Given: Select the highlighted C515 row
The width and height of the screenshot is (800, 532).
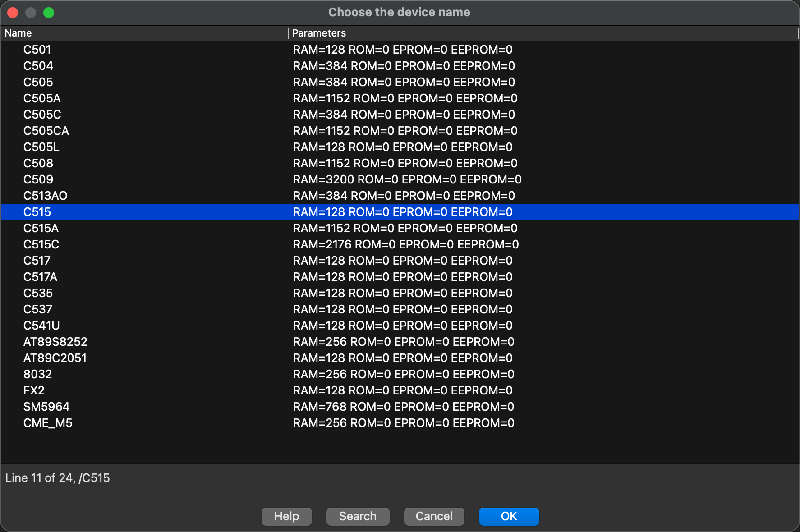Looking at the screenshot, I should 37,212.
